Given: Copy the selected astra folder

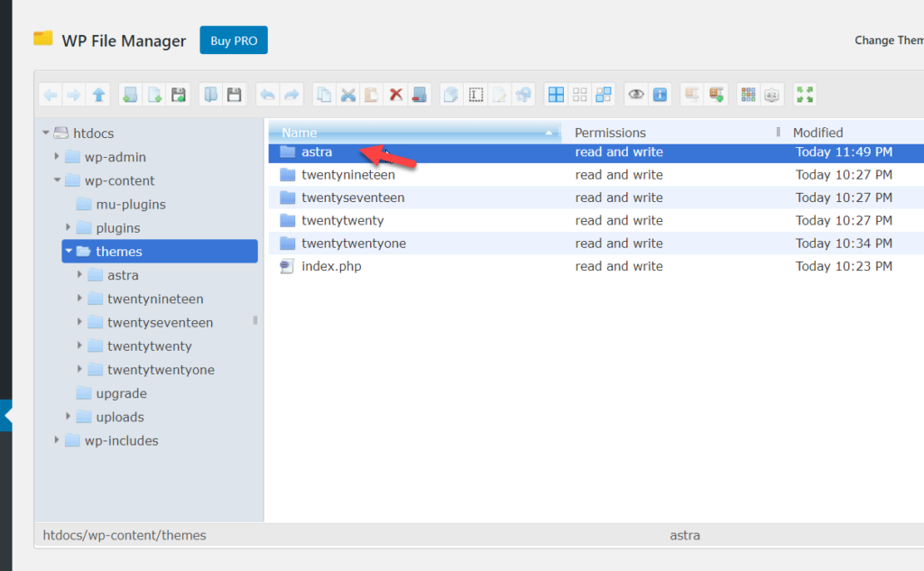Looking at the screenshot, I should coord(324,95).
